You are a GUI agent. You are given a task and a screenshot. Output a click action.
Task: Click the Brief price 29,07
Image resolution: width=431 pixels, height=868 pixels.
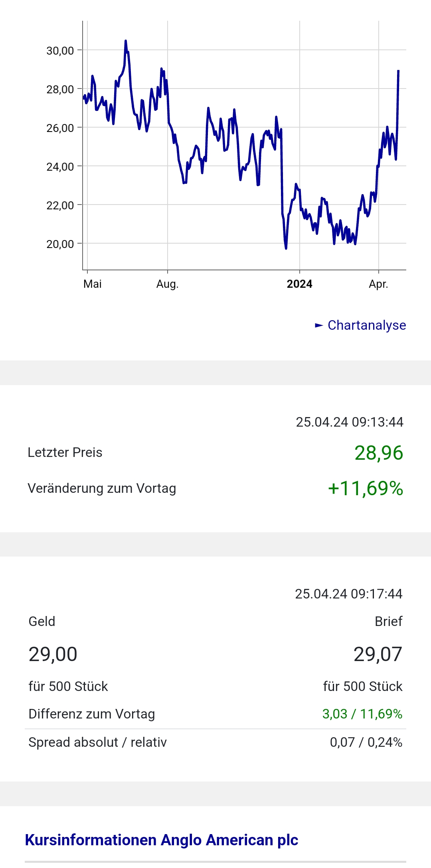(x=378, y=654)
